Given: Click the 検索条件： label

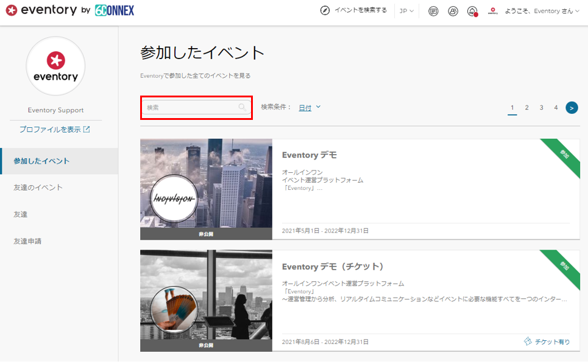Looking at the screenshot, I should tap(275, 107).
